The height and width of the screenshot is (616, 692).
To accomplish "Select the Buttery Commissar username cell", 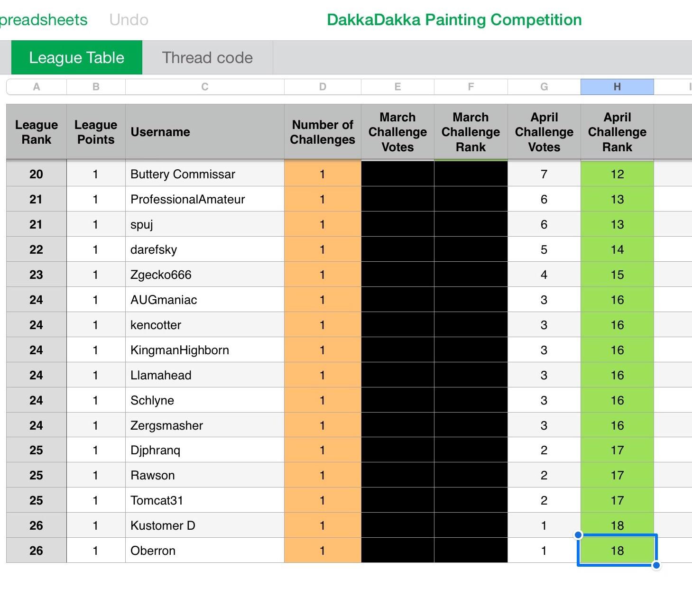I will point(204,174).
